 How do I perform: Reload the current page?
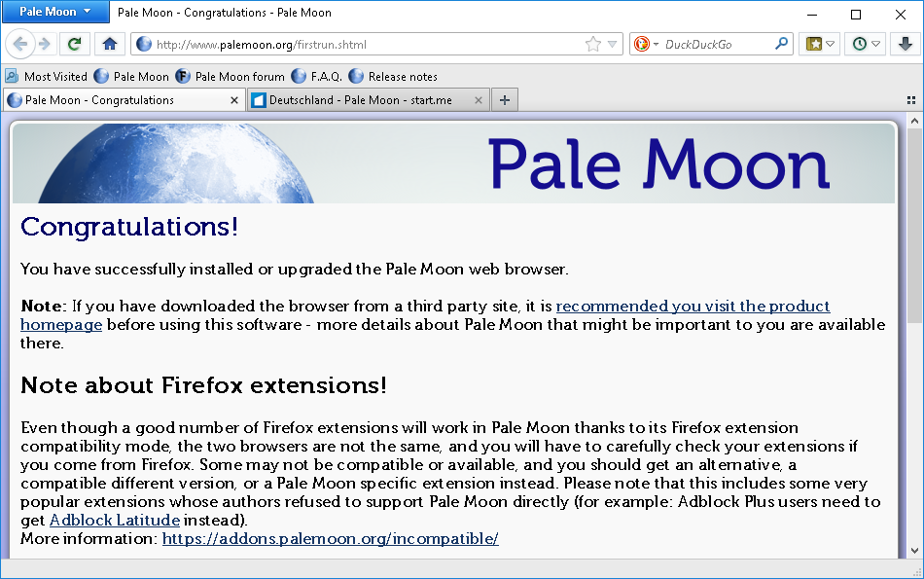pos(74,44)
